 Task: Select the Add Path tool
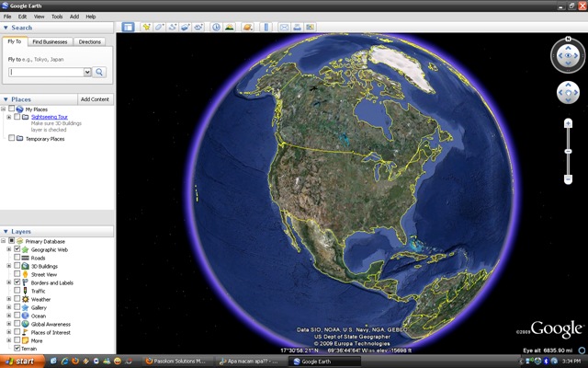point(173,27)
